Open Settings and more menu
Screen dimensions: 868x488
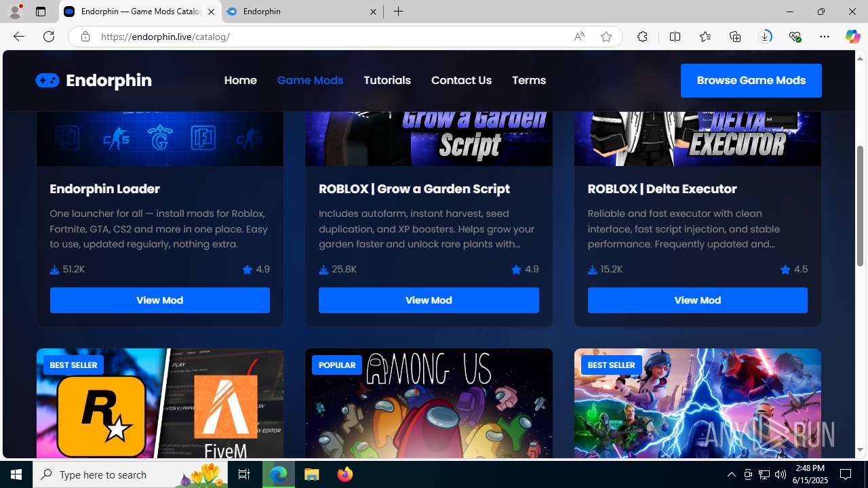824,37
